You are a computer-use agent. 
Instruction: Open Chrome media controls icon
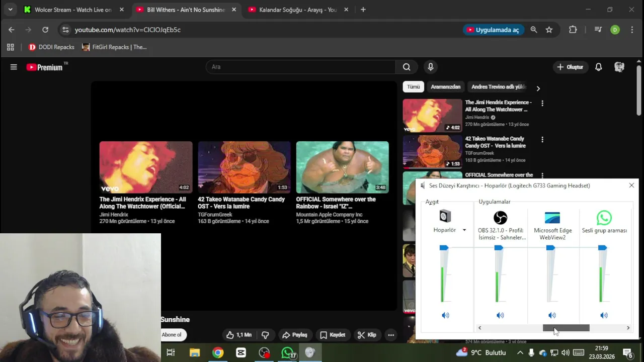click(x=598, y=30)
